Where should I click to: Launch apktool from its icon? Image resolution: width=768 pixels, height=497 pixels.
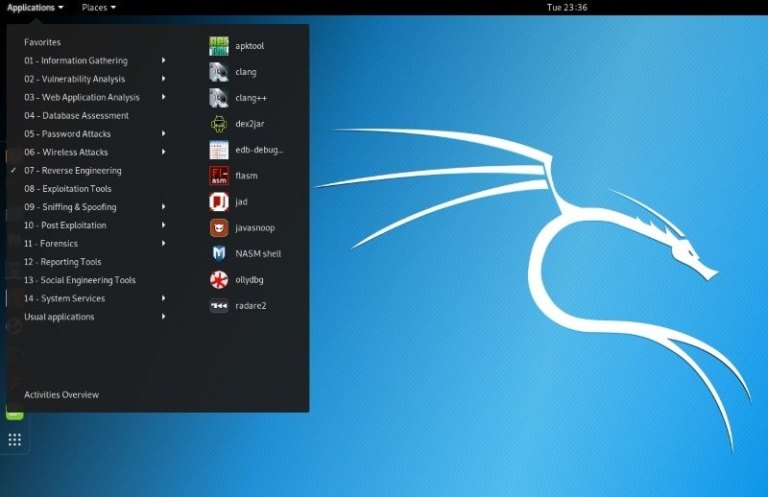pos(219,46)
